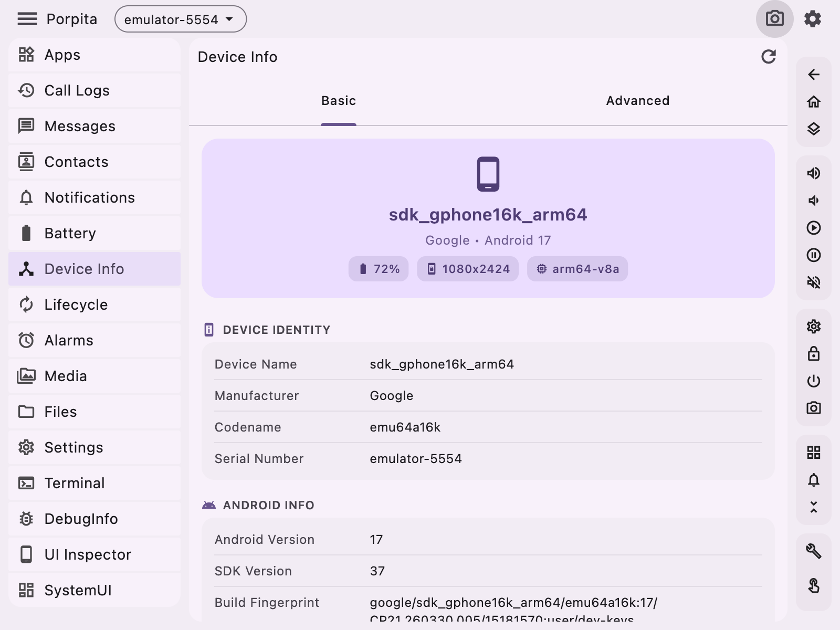Screen dimensions: 840x630
Task: Click the Device Name value sdk_gphone16k_arm64
Action: coord(442,364)
